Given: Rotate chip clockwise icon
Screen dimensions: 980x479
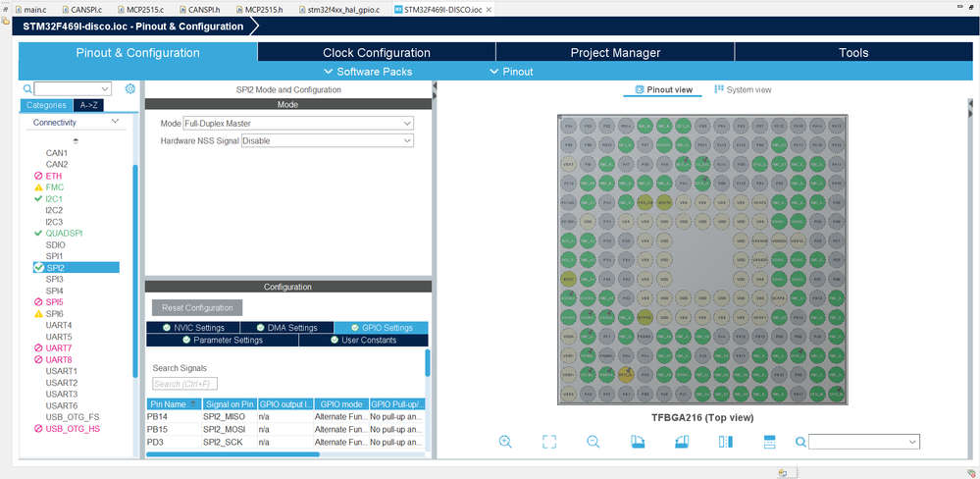Looking at the screenshot, I should (x=638, y=442).
